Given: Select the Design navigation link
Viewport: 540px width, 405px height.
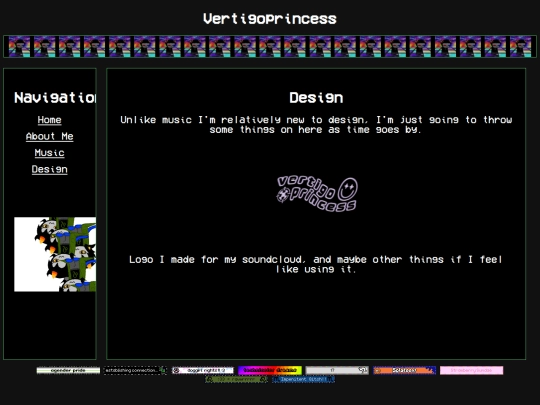Looking at the screenshot, I should (49, 169).
